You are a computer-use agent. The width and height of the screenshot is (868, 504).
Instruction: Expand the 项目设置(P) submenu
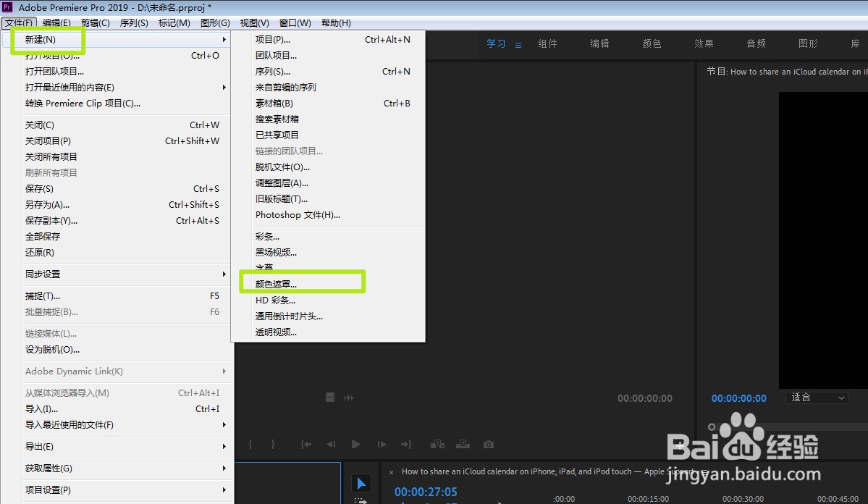tap(224, 490)
